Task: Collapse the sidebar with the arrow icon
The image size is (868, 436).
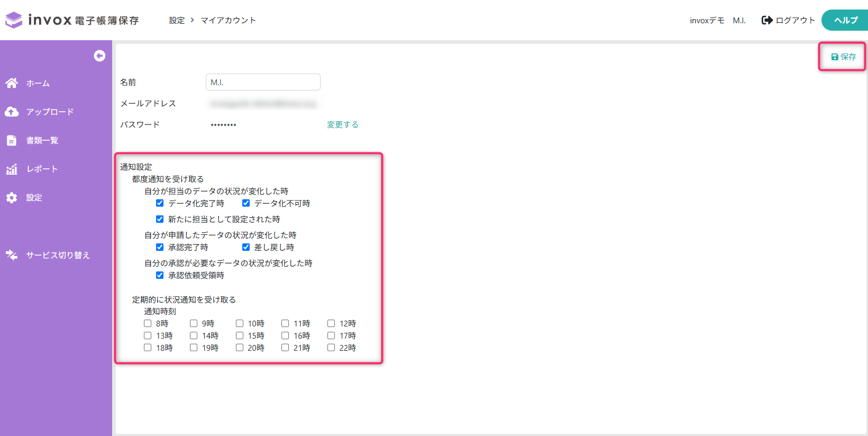Action: [99, 56]
